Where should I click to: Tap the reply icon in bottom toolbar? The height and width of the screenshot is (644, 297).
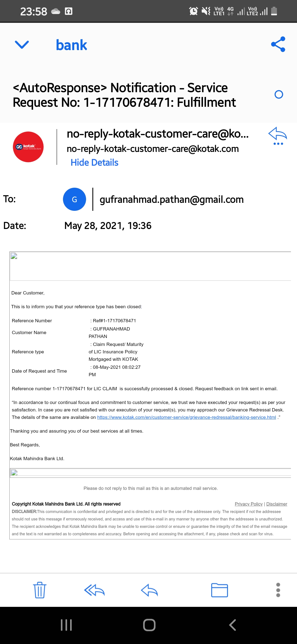click(x=149, y=590)
